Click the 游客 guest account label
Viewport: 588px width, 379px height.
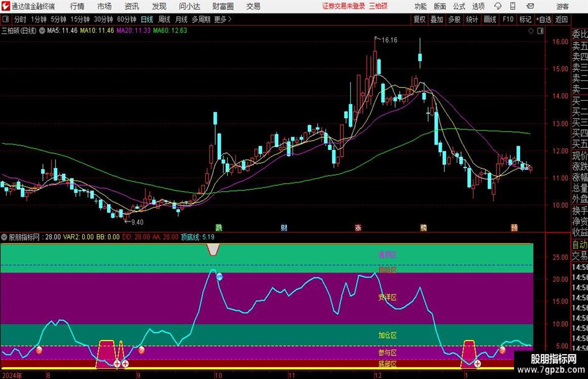562,6
